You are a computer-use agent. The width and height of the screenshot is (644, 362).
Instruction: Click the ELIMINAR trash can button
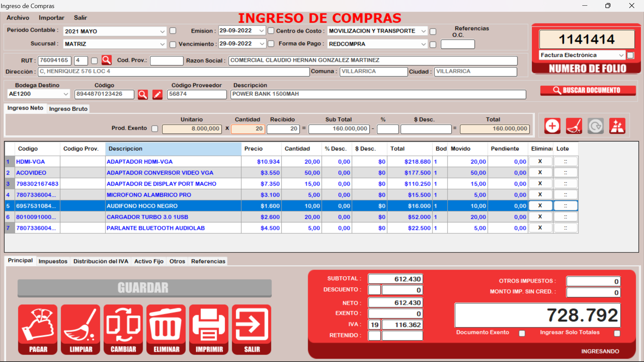166,329
